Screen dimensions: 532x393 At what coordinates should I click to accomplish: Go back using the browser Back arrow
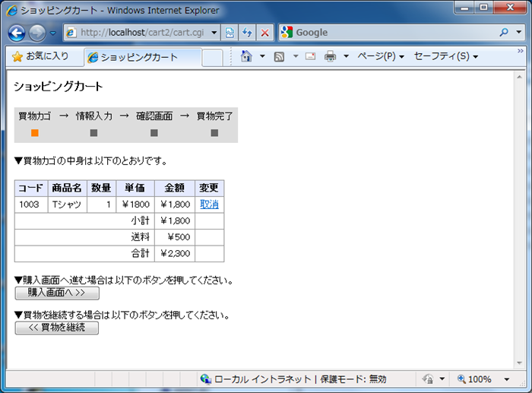(x=16, y=33)
